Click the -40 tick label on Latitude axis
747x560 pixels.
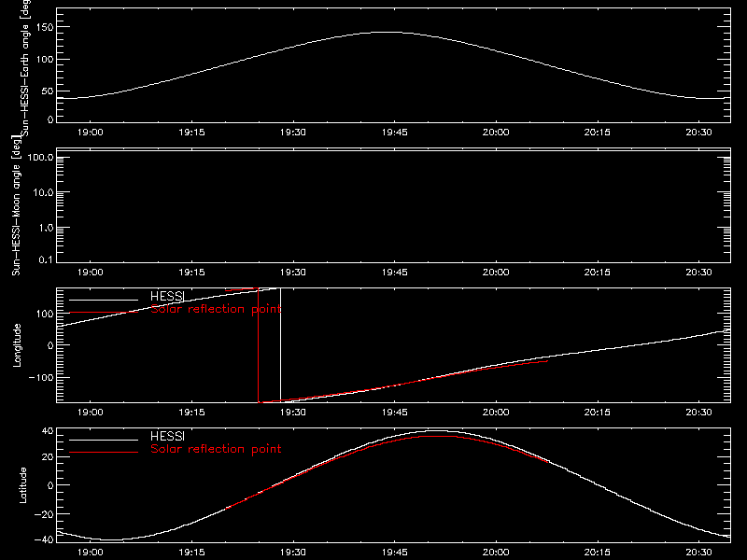coord(44,540)
